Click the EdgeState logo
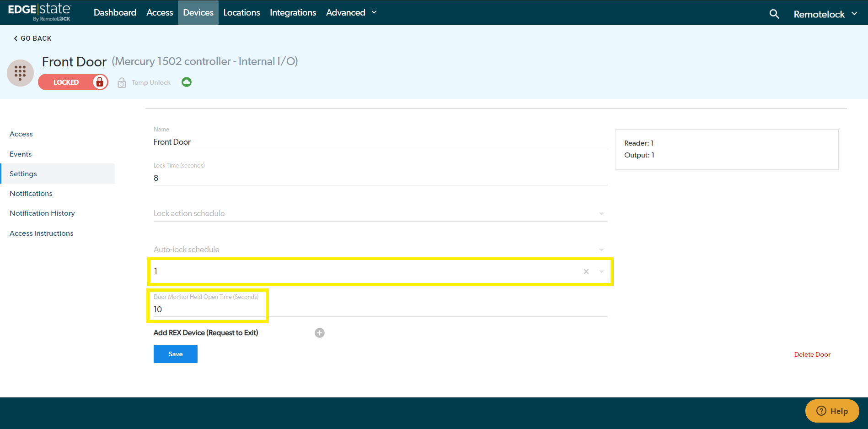This screenshot has width=868, height=429. pos(40,12)
